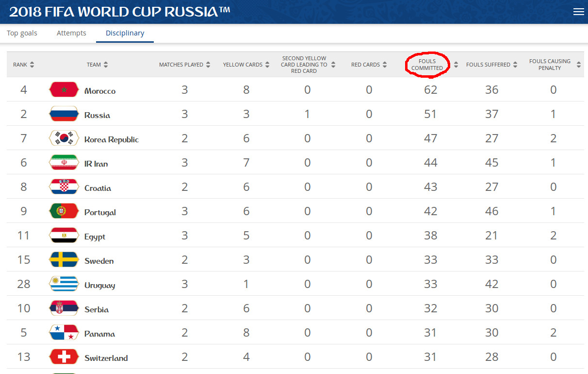Click the Portugal flag icon
The height and width of the screenshot is (374, 588).
click(x=64, y=211)
